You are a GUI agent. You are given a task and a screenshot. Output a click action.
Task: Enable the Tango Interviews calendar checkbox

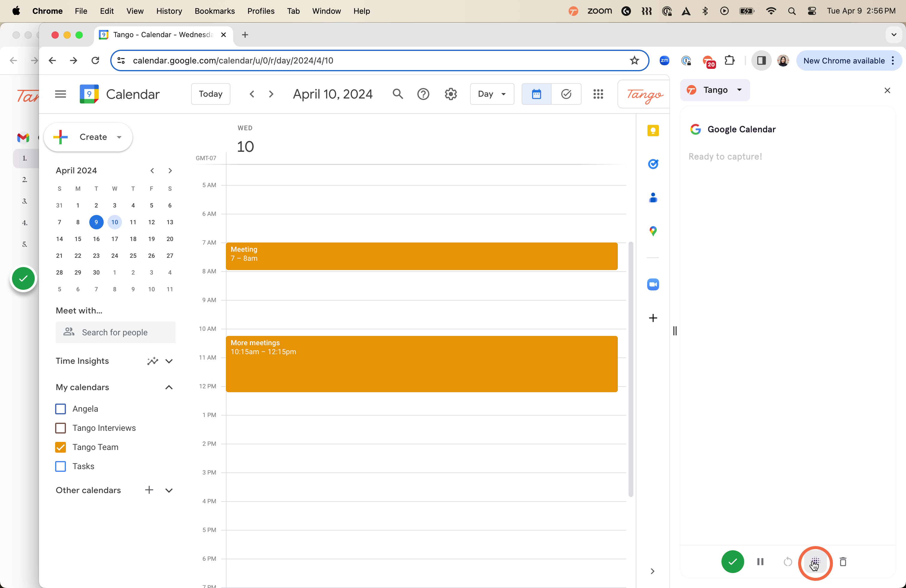[61, 428]
